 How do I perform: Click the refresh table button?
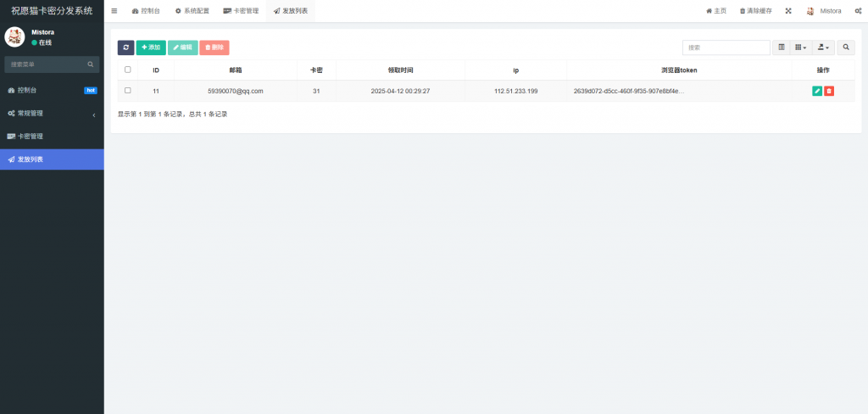point(125,48)
